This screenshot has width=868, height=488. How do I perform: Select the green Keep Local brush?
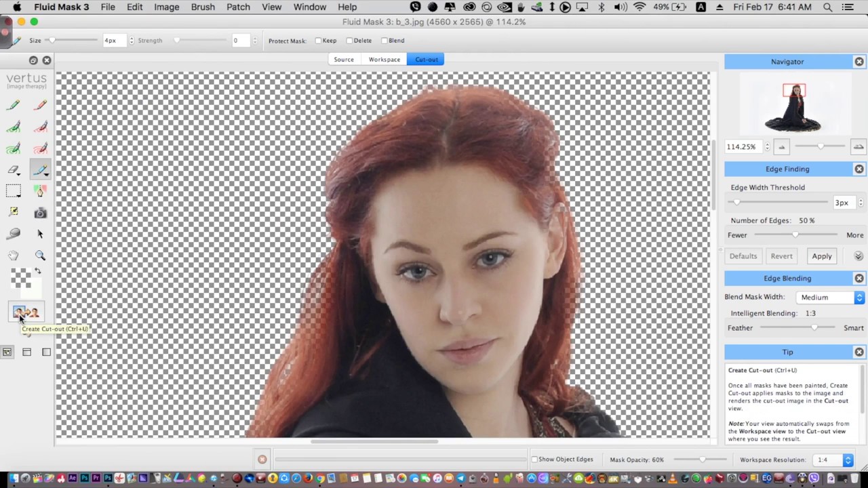tap(14, 127)
